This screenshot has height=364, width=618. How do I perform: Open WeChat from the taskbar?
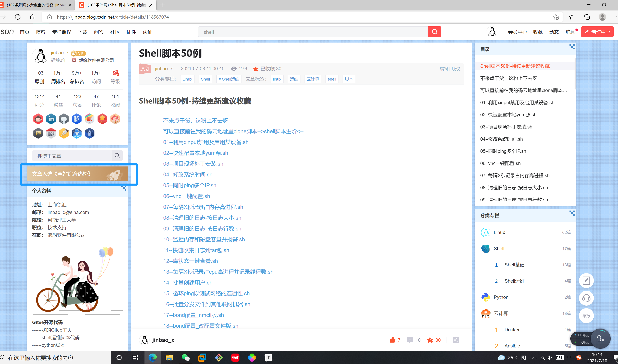[186, 357]
